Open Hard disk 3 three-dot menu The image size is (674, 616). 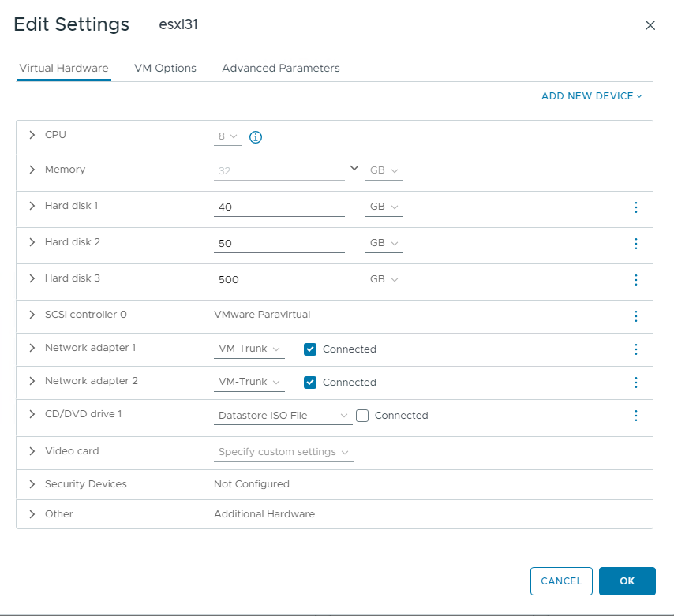click(x=635, y=280)
